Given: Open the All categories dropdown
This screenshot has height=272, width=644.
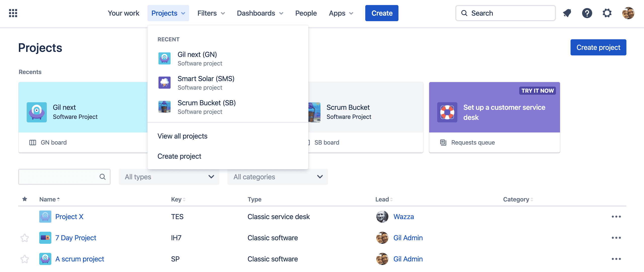Looking at the screenshot, I should (277, 177).
